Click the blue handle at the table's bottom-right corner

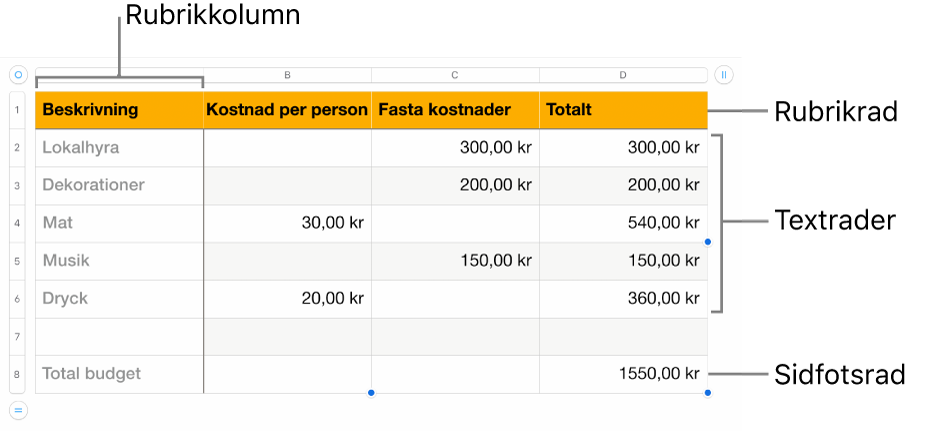coord(708,393)
